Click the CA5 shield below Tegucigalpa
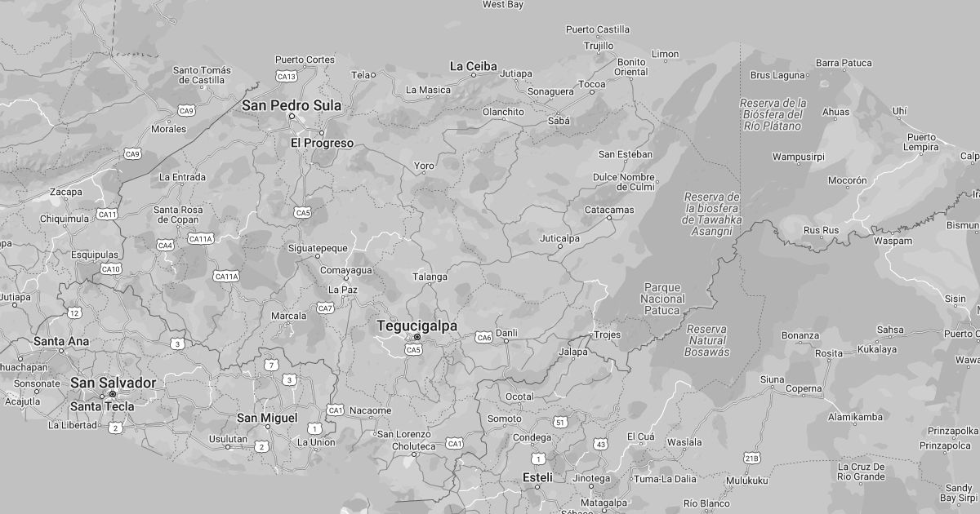980x514 pixels. [x=413, y=349]
